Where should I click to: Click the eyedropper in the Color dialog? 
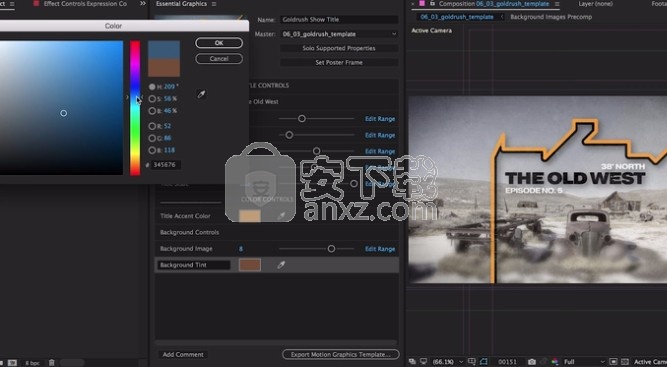(x=201, y=94)
